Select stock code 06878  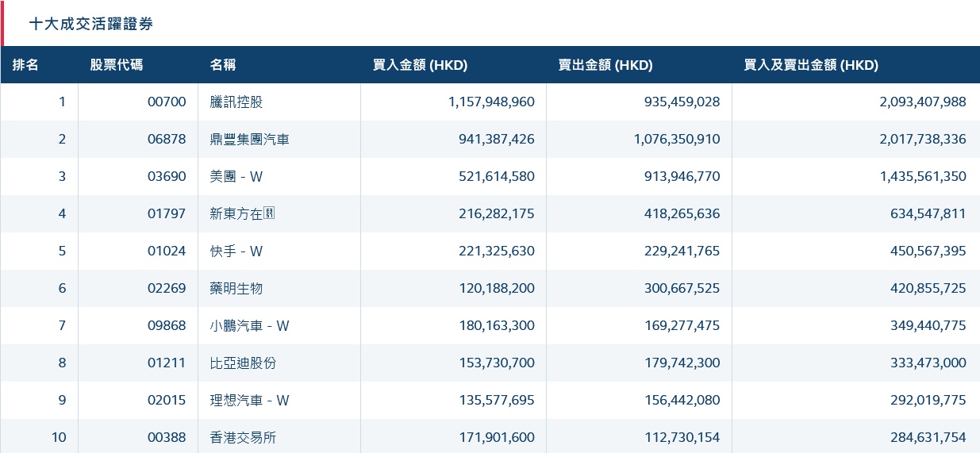tap(167, 139)
